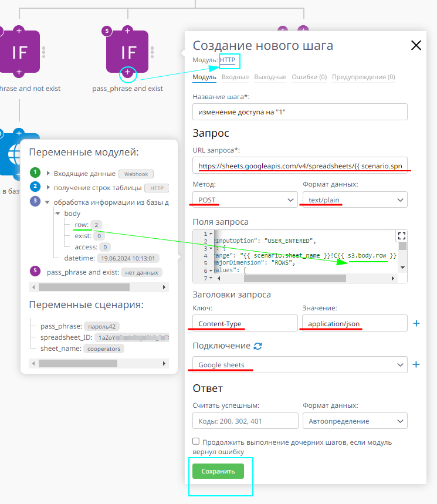Refresh connections icon next to Подключение
Viewport: 437px width, 504px height.
click(x=258, y=346)
